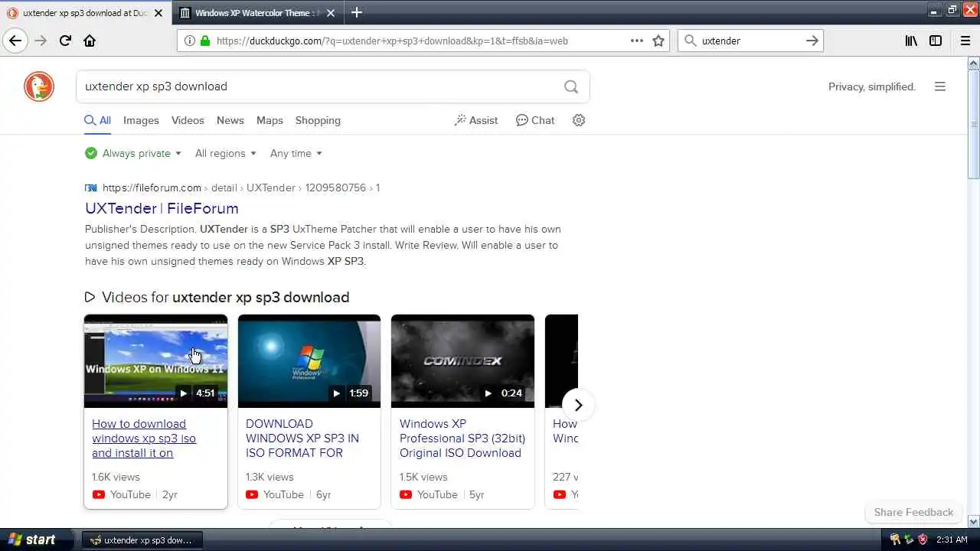Reload the page with the refresh icon
980x551 pixels.
pos(65,41)
